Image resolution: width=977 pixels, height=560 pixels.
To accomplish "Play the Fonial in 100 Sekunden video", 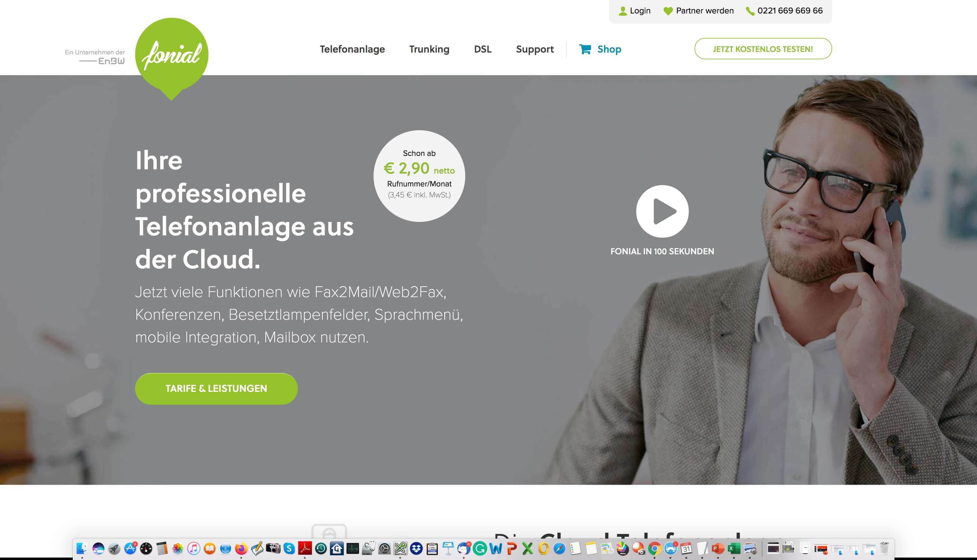I will [662, 211].
